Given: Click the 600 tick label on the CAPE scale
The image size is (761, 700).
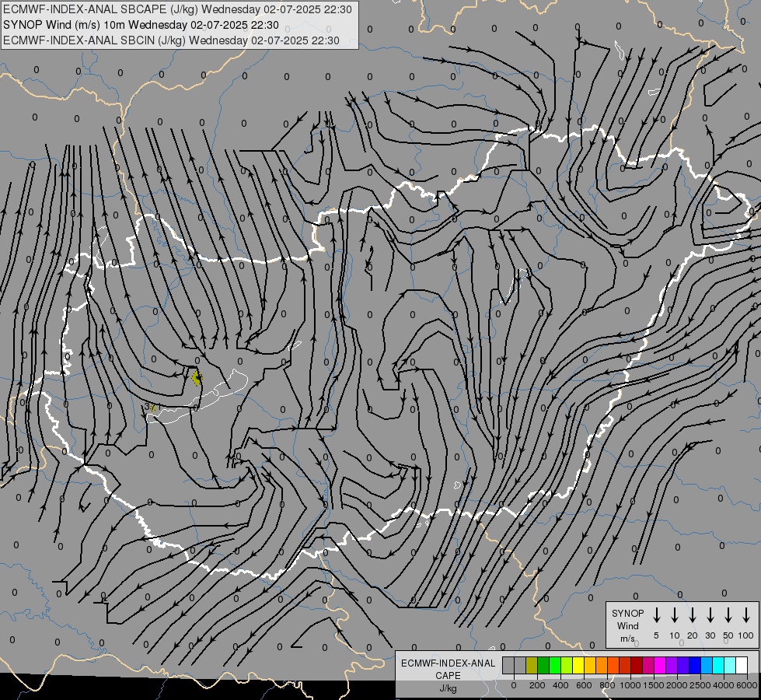Looking at the screenshot, I should 584,685.
